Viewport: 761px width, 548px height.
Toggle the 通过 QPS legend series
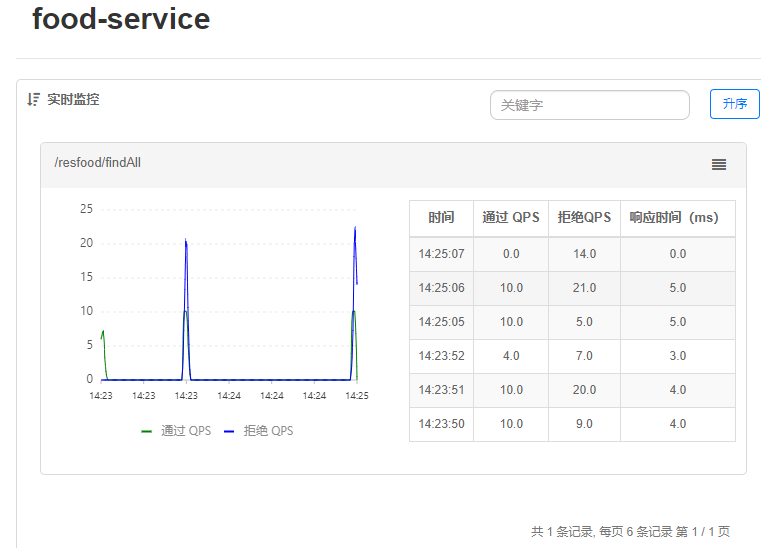coord(176,431)
